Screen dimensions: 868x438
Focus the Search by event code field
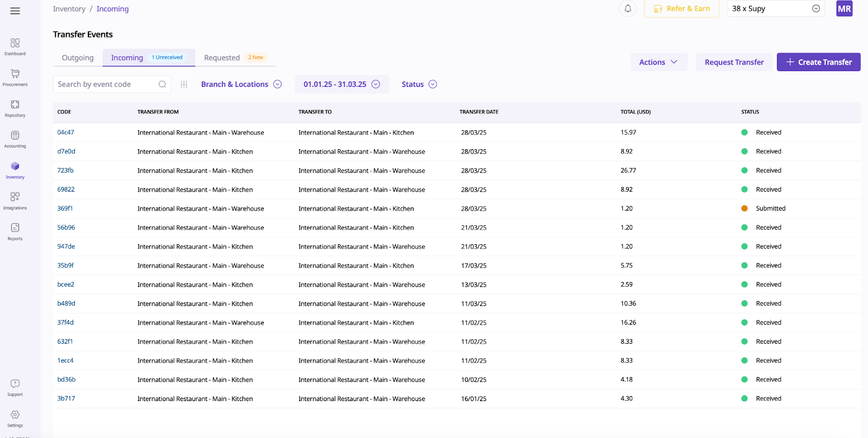click(106, 85)
